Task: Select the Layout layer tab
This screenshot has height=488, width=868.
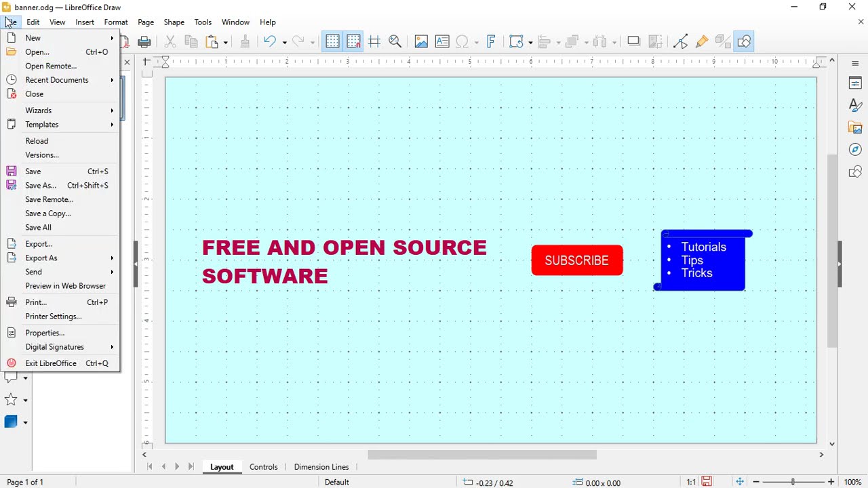Action: [222, 467]
